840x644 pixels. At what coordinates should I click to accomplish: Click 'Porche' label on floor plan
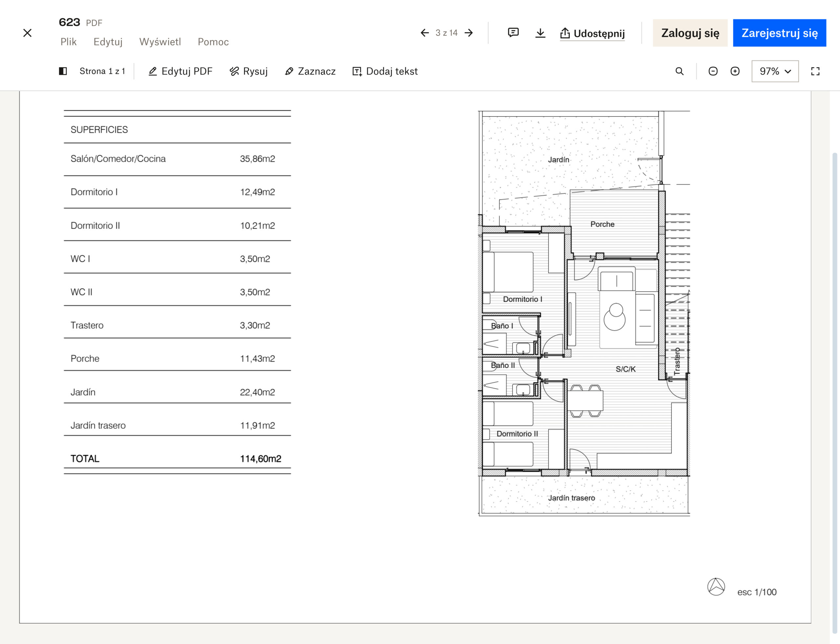(602, 224)
